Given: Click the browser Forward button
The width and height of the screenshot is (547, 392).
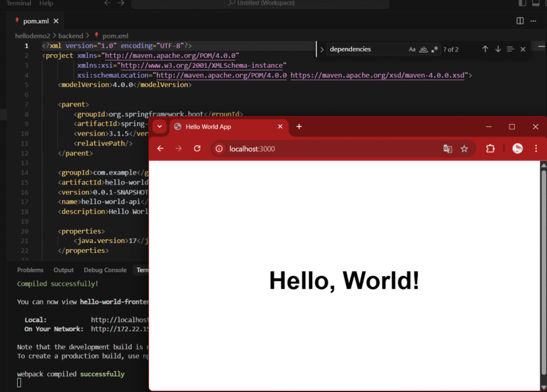Looking at the screenshot, I should (179, 149).
